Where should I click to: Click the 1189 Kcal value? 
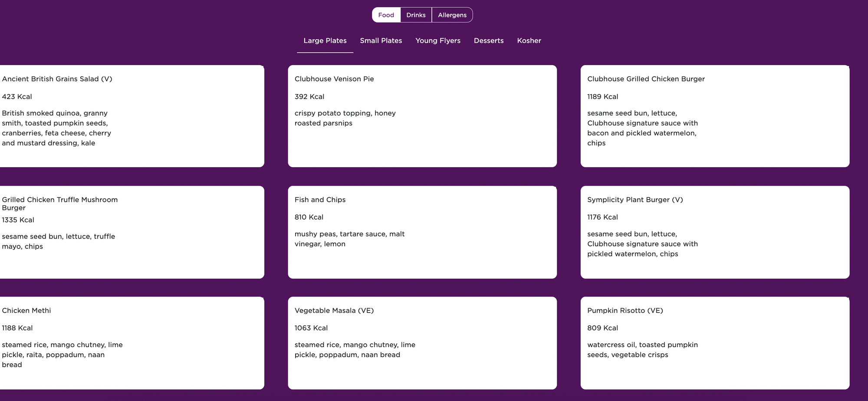click(603, 97)
